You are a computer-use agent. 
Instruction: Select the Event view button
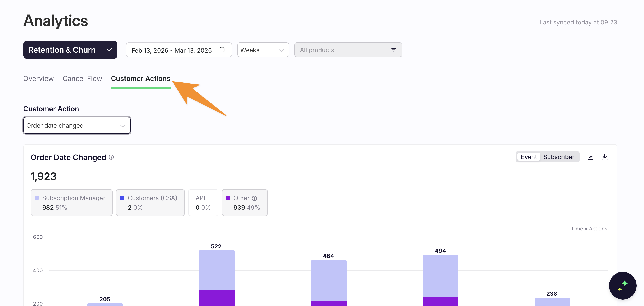[x=529, y=157]
